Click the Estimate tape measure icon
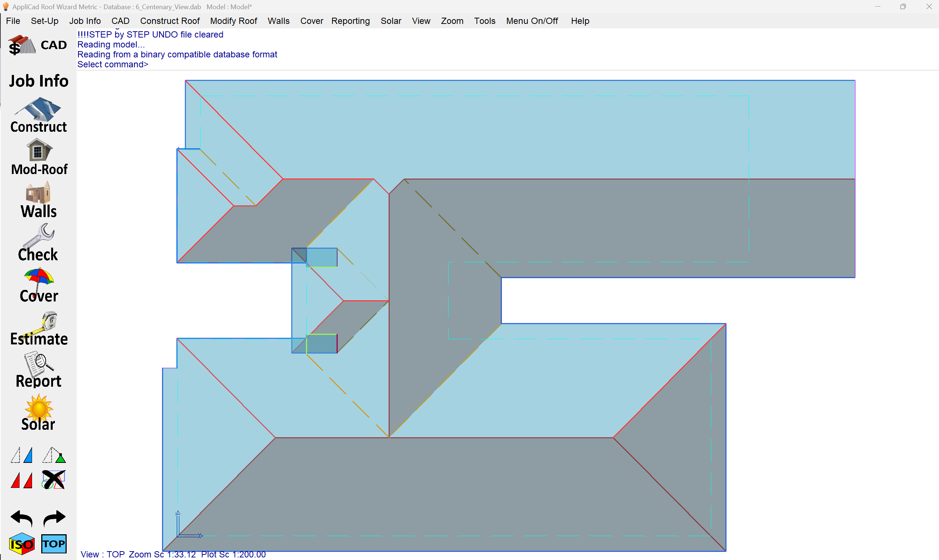Screen dimensions: 939x560 click(38, 328)
